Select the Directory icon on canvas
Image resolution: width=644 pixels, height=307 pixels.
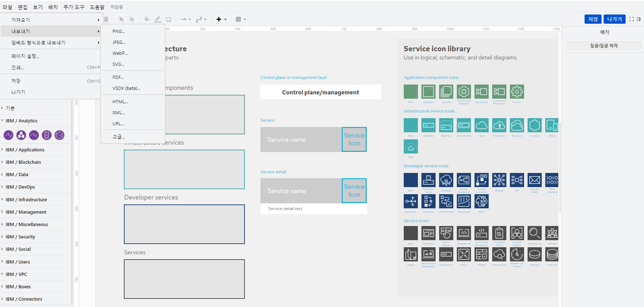[x=552, y=233]
